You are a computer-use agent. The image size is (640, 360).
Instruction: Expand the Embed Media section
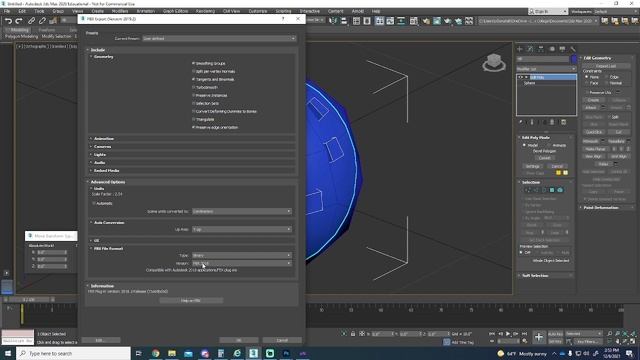point(106,171)
